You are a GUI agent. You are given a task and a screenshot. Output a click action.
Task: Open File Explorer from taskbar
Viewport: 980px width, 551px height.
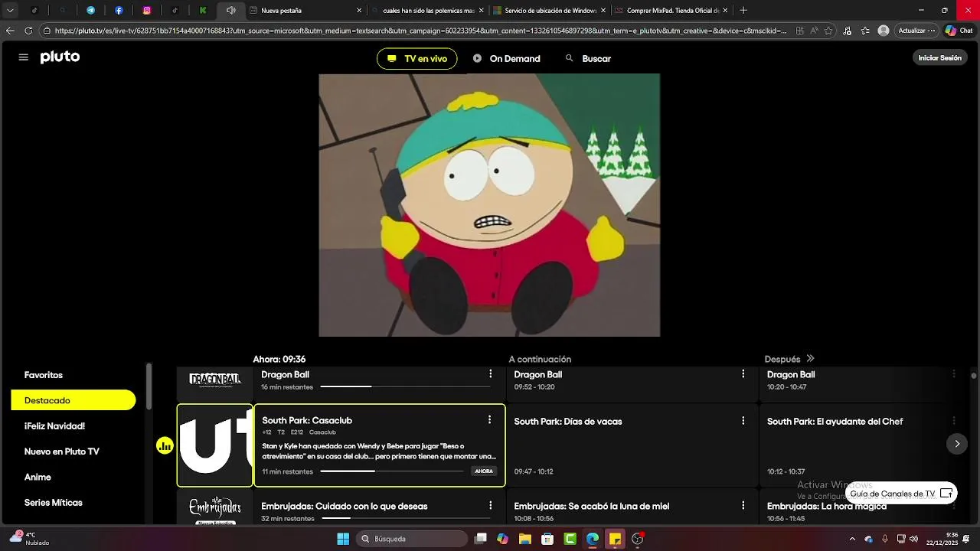(x=525, y=539)
